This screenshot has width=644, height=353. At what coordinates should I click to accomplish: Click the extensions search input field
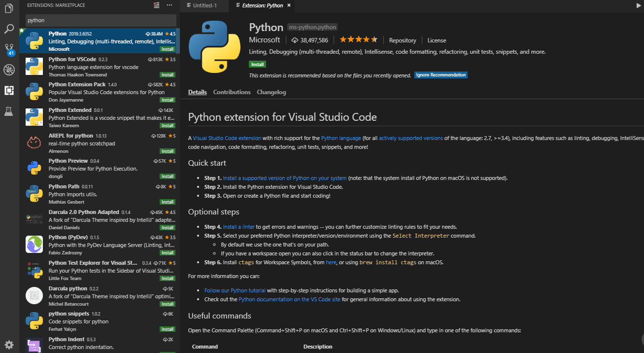pyautogui.click(x=101, y=21)
